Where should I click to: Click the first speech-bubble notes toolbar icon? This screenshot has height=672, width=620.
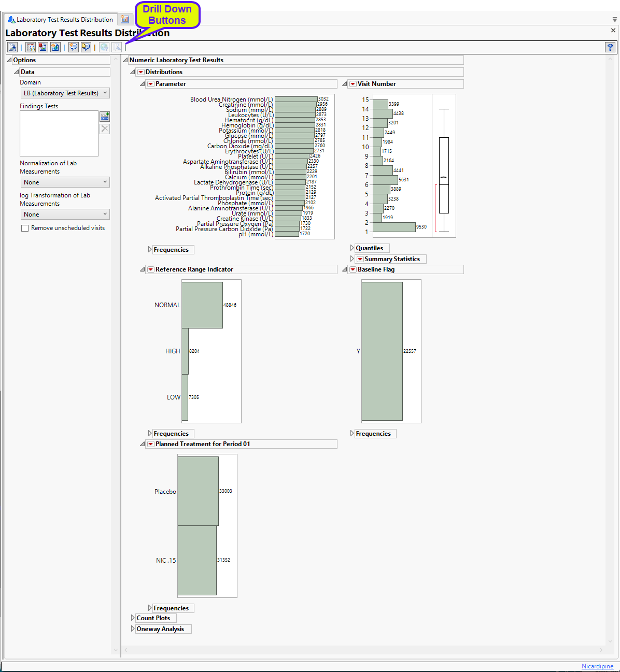coord(73,47)
